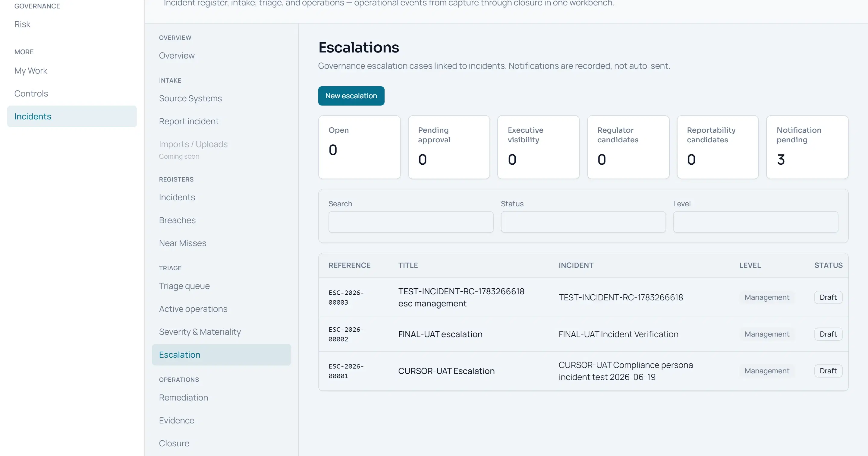Focus the Search input field
The height and width of the screenshot is (456, 868).
click(x=411, y=222)
